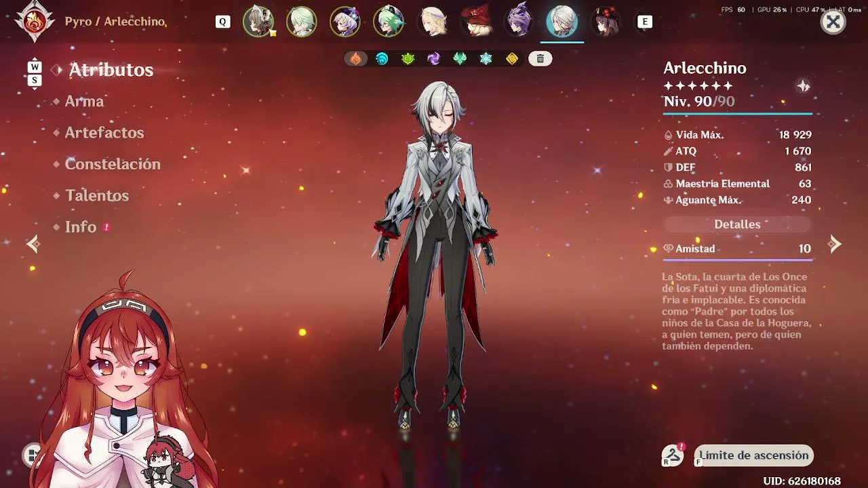Viewport: 868px width, 488px height.
Task: Go to next character with right arrow
Action: click(x=835, y=244)
